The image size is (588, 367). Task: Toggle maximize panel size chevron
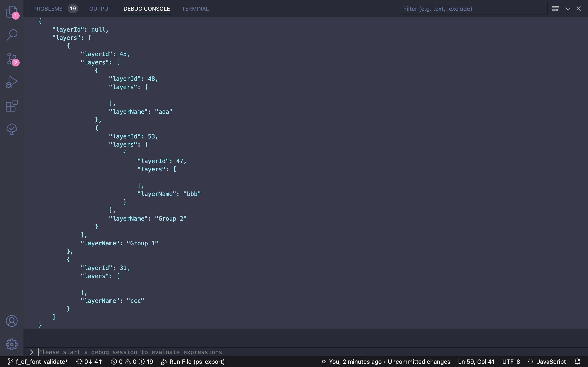click(567, 9)
